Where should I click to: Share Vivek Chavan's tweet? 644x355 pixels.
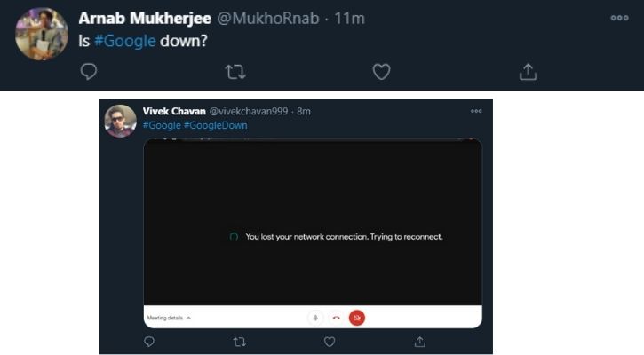point(420,341)
